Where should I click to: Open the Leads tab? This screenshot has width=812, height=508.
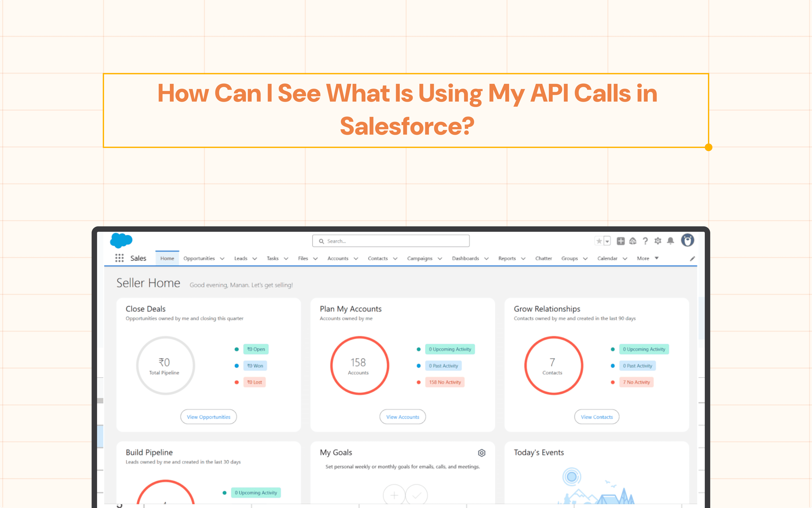241,258
